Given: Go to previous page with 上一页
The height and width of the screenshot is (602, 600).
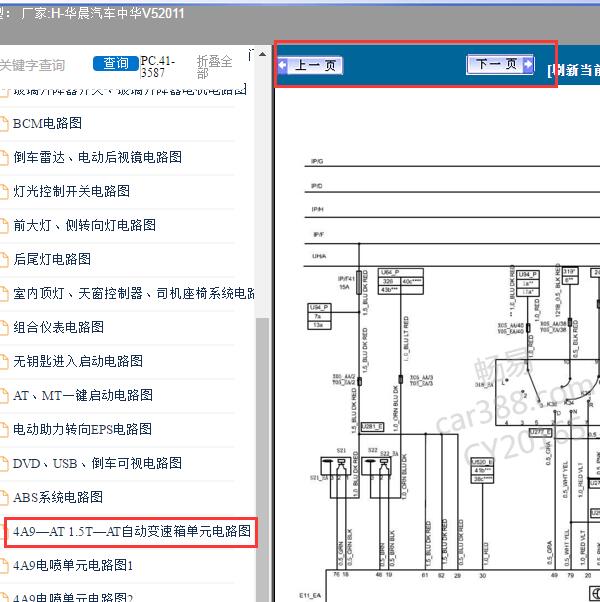Looking at the screenshot, I should pyautogui.click(x=310, y=65).
